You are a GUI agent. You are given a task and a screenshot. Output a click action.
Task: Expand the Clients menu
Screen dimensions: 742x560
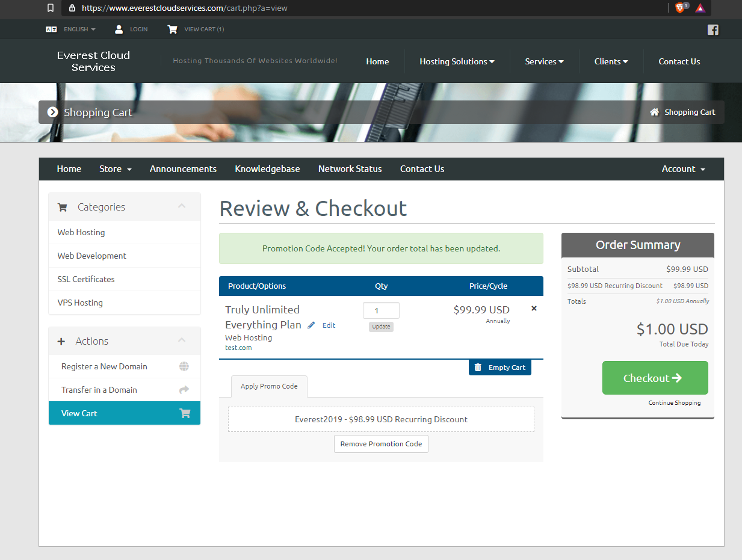click(611, 61)
